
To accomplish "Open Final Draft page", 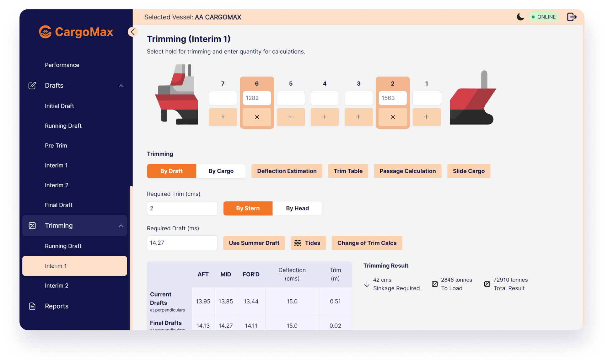I will coord(59,205).
